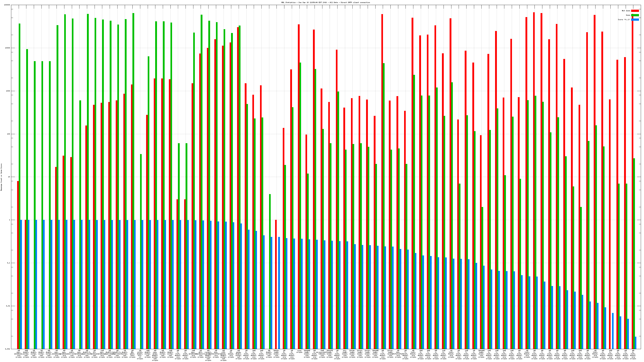
Task: Click the 'Message Count or Spam Score' axis label
Action: 1,177
